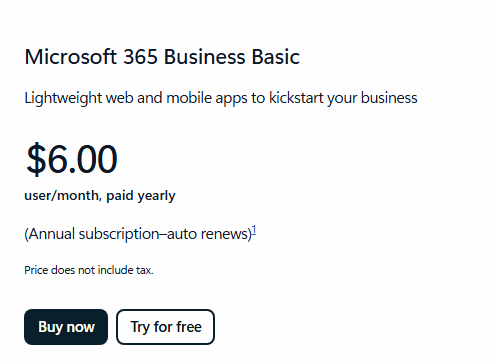
Task: Click the word 'kickstart' in the description
Action: (x=296, y=98)
